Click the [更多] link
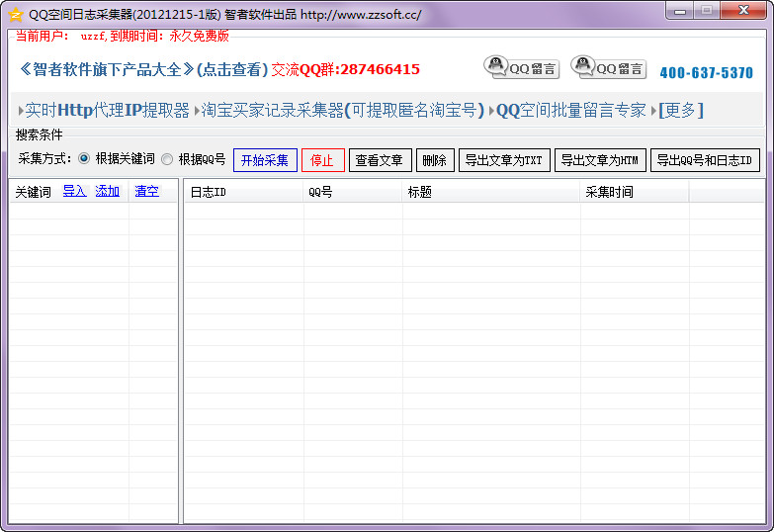Image resolution: width=774 pixels, height=532 pixels. [680, 110]
